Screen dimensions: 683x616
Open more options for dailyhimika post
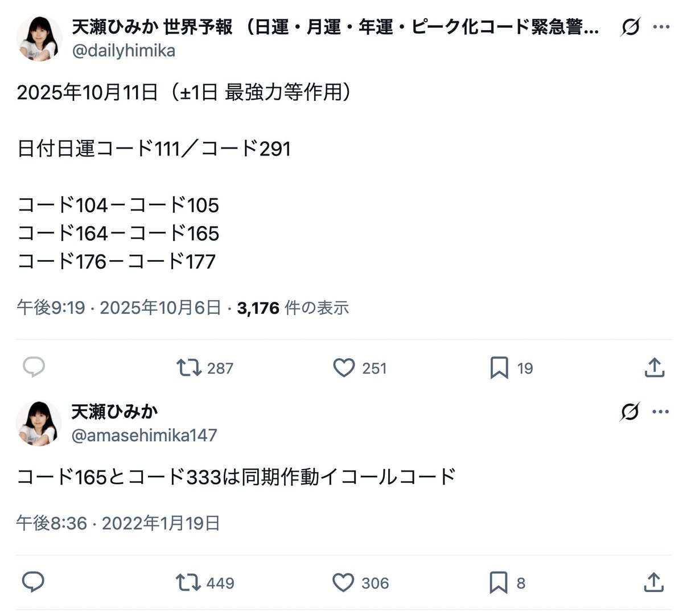660,27
